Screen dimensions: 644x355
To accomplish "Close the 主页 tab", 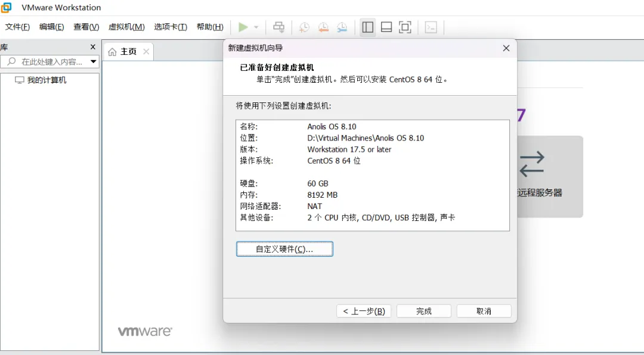I will click(x=146, y=52).
